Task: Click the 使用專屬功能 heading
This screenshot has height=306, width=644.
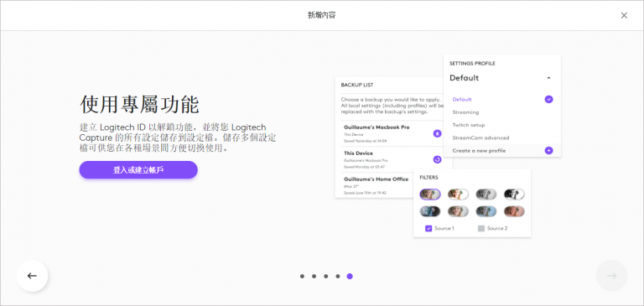Action: click(139, 104)
